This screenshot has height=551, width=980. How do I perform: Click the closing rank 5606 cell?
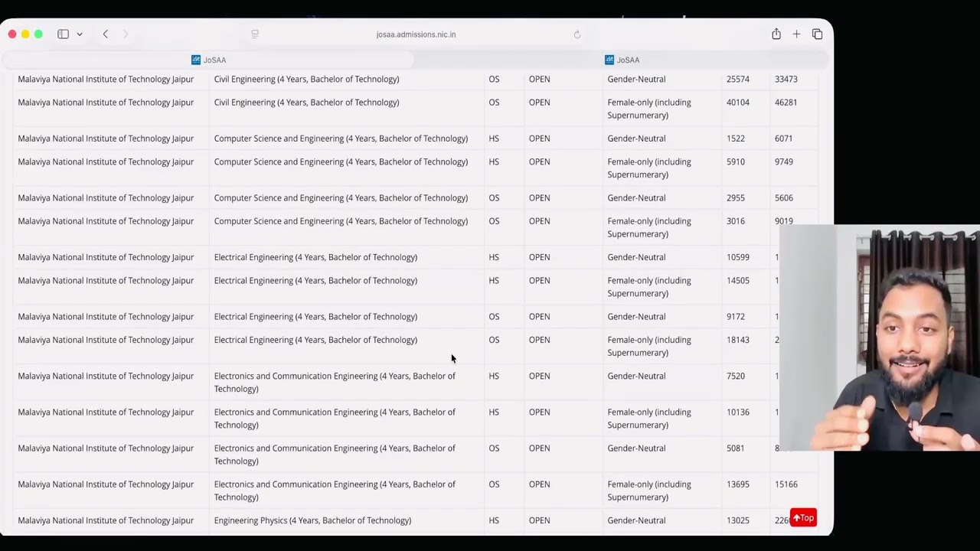coord(784,198)
